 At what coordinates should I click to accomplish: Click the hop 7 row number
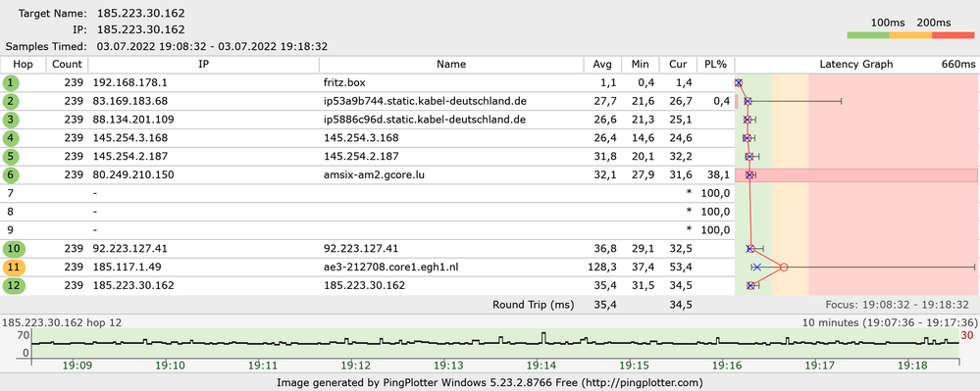pyautogui.click(x=11, y=194)
